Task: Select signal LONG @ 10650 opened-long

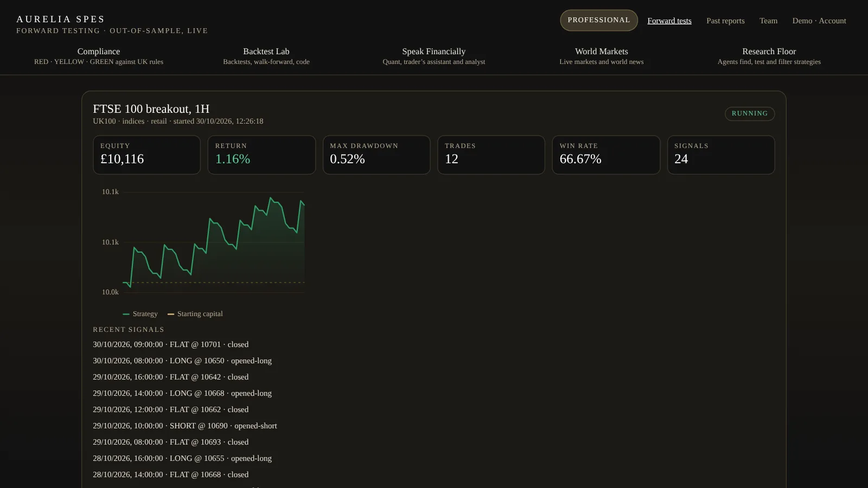Action: [x=182, y=361]
